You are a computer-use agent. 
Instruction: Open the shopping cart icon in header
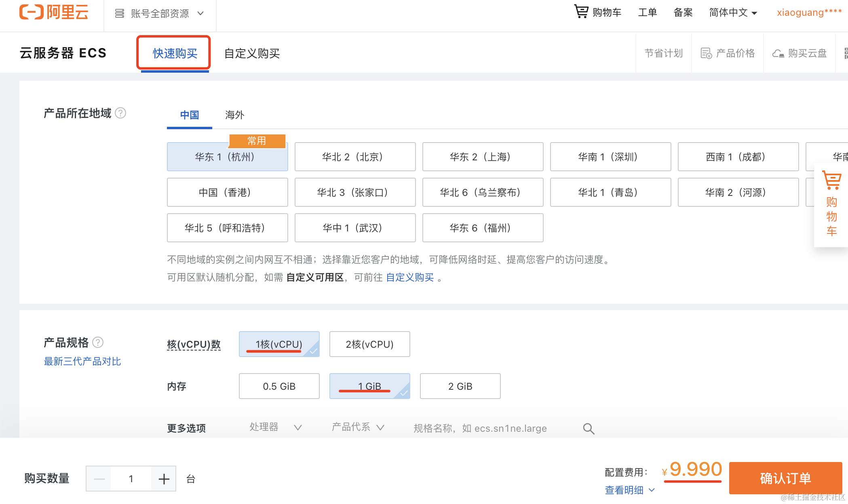tap(581, 12)
